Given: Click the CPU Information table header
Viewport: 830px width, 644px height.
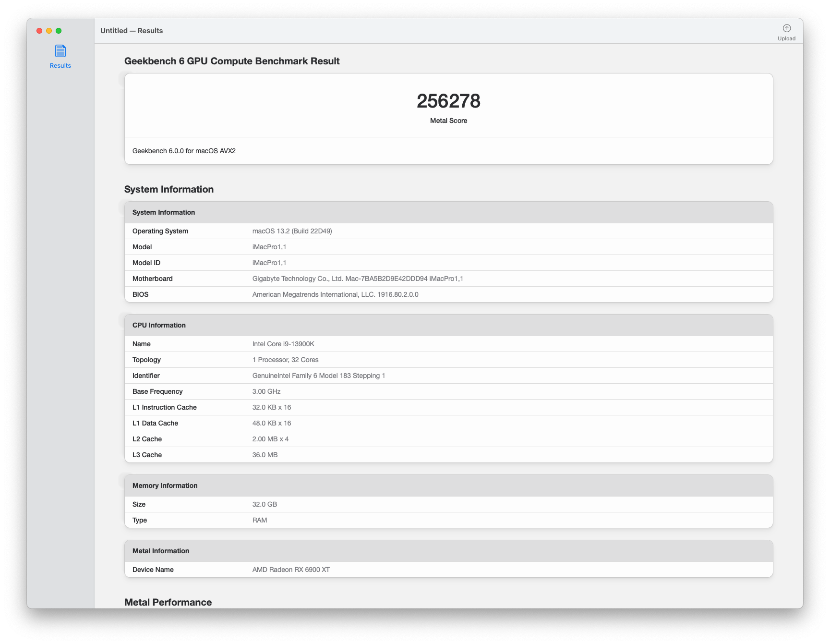Looking at the screenshot, I should tap(448, 325).
